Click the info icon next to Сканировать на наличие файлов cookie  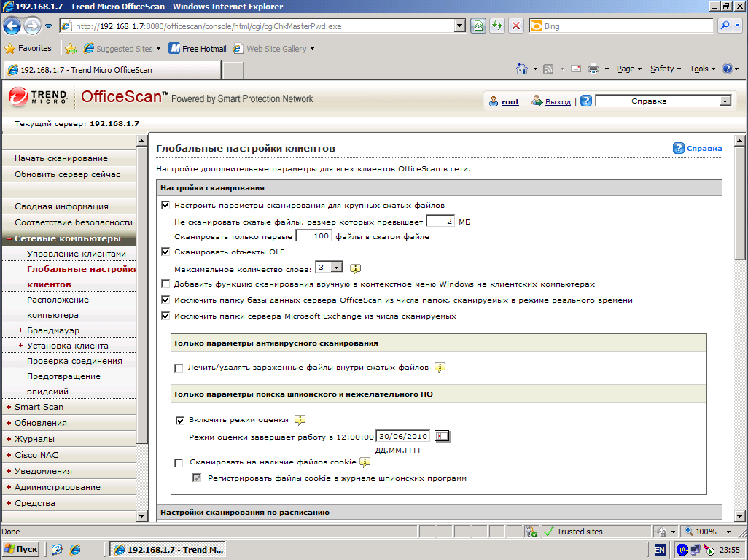click(x=365, y=462)
